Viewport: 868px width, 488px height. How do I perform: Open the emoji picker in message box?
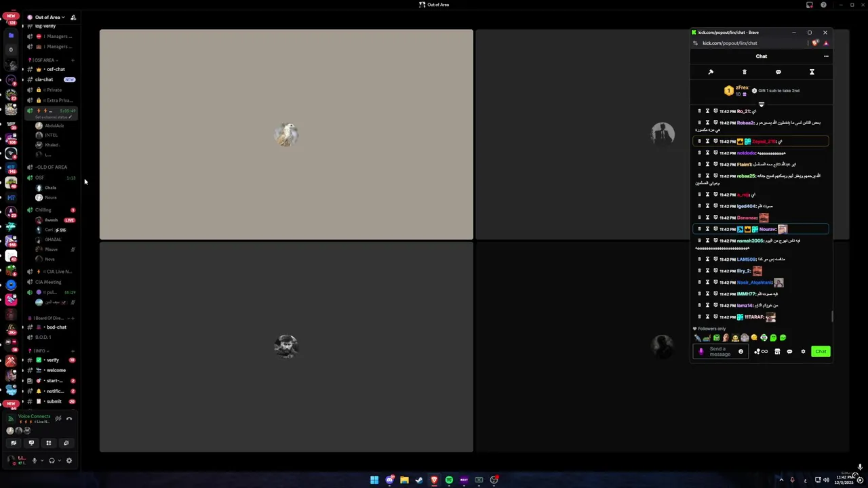tap(741, 352)
